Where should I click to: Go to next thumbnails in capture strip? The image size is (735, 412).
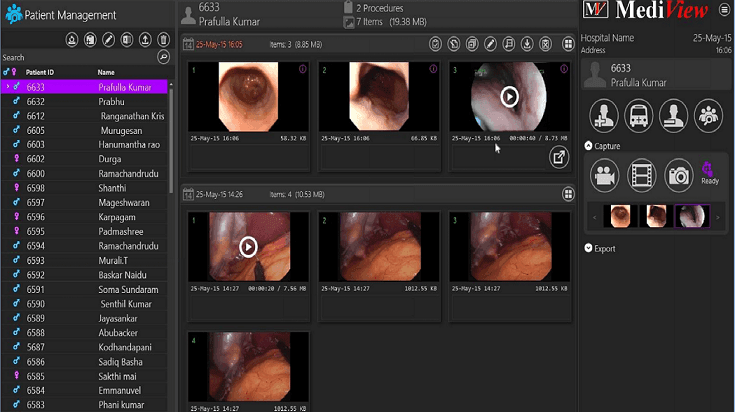[x=717, y=217]
